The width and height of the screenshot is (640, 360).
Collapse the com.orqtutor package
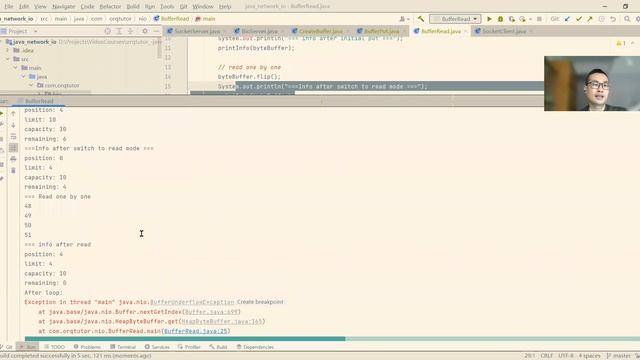(x=31, y=85)
